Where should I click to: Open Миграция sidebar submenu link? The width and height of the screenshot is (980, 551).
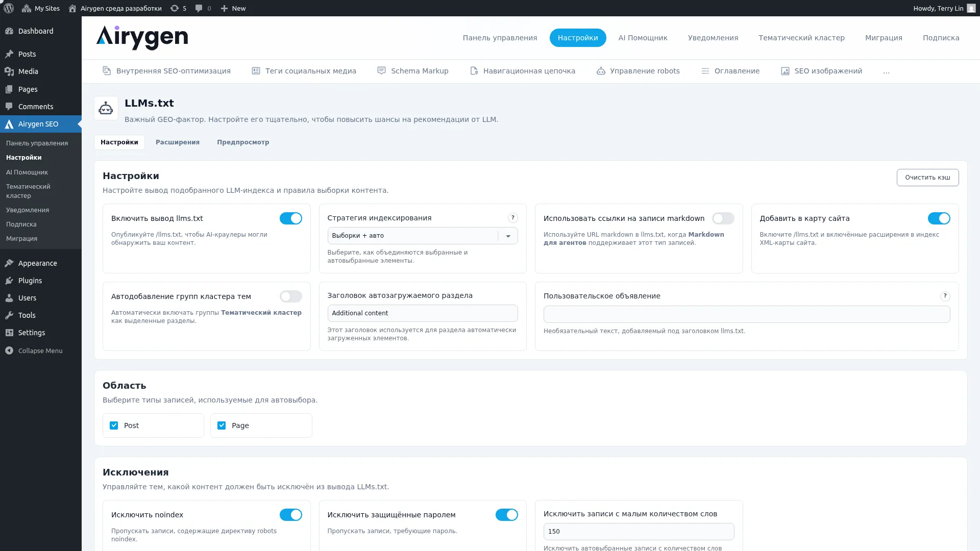21,239
